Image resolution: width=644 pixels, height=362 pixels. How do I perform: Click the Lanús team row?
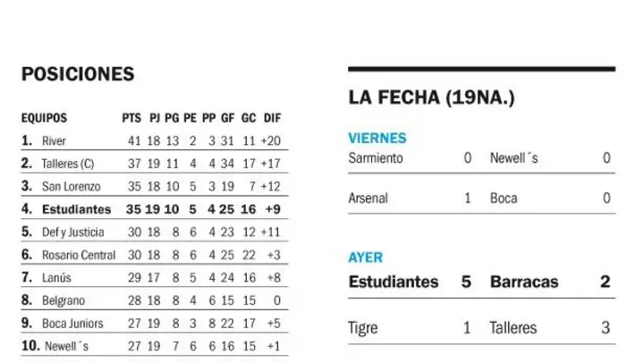pyautogui.click(x=155, y=277)
